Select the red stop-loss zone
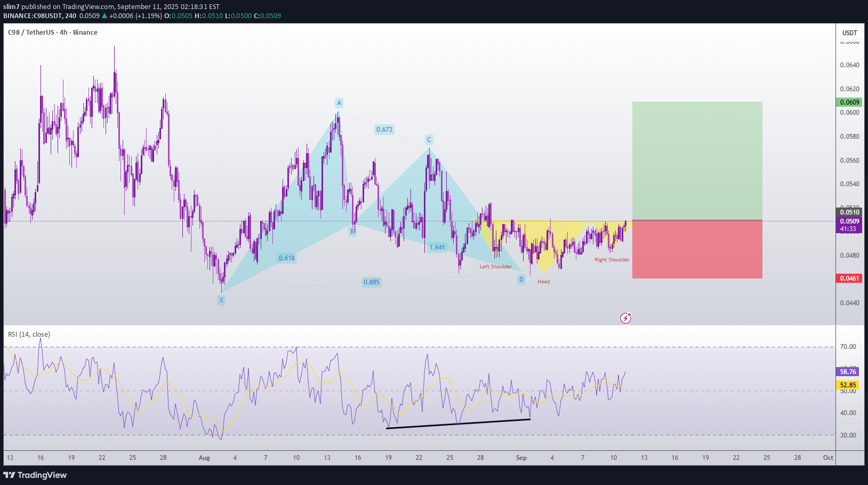Viewport: 868px width, 485px height. 697,249
